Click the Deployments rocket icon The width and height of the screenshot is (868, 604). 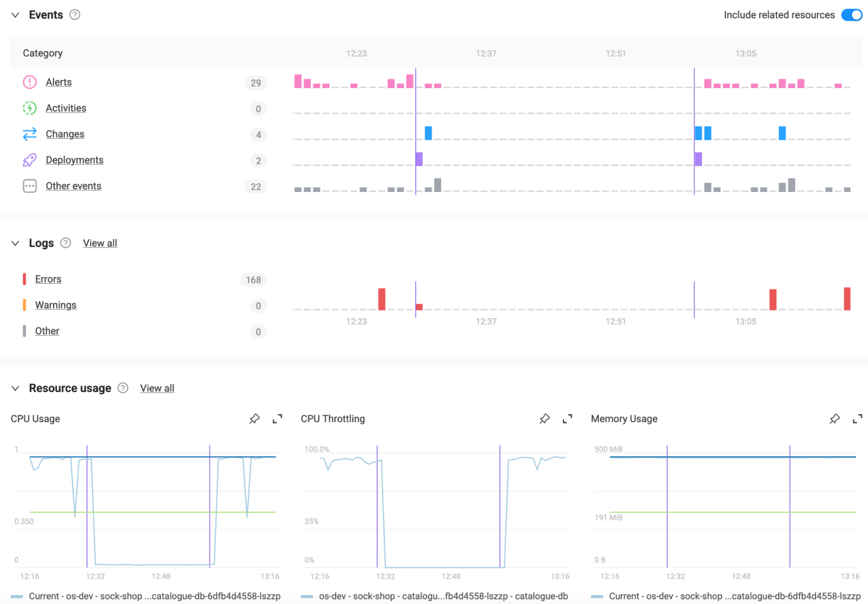tap(30, 160)
